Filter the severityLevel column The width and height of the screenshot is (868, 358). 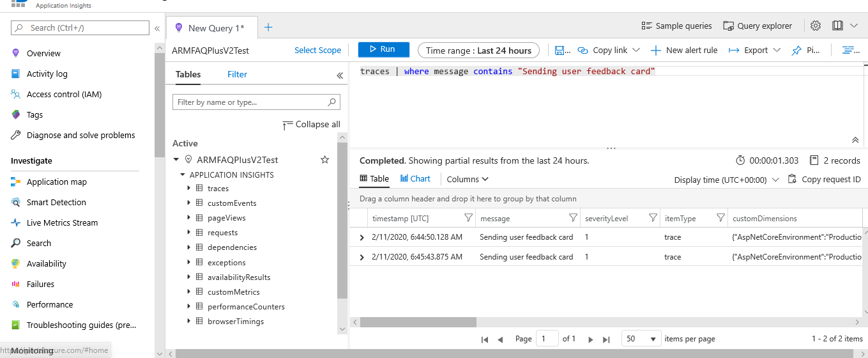[x=653, y=218]
